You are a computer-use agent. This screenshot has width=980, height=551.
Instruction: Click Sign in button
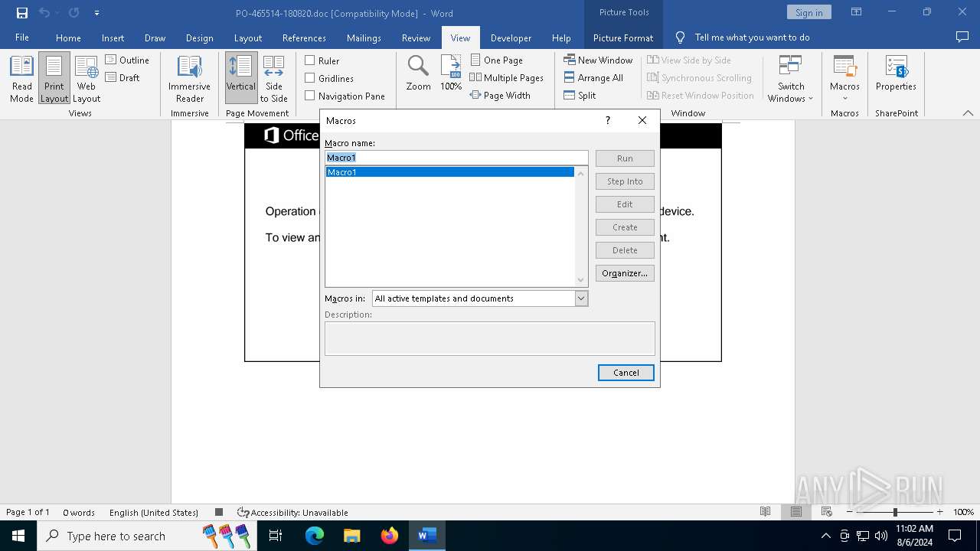[x=808, y=12]
